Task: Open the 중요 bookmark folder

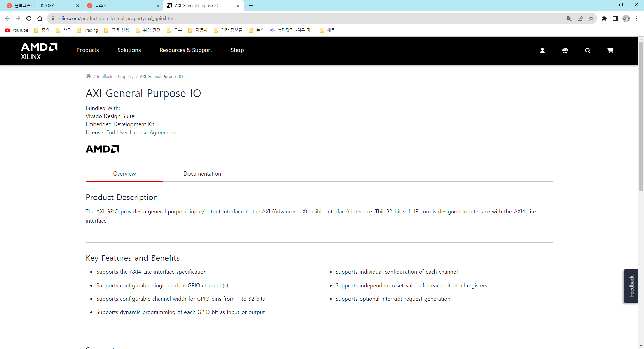Action: [x=42, y=30]
